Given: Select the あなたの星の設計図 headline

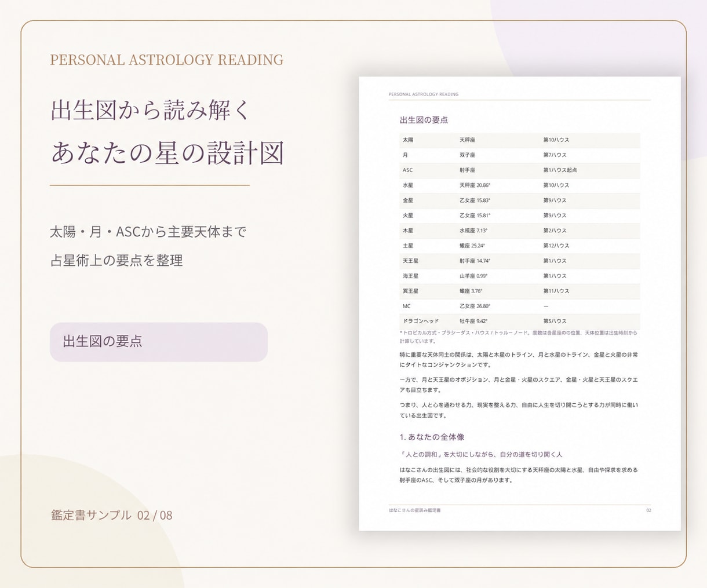Looking at the screenshot, I should pos(168,153).
